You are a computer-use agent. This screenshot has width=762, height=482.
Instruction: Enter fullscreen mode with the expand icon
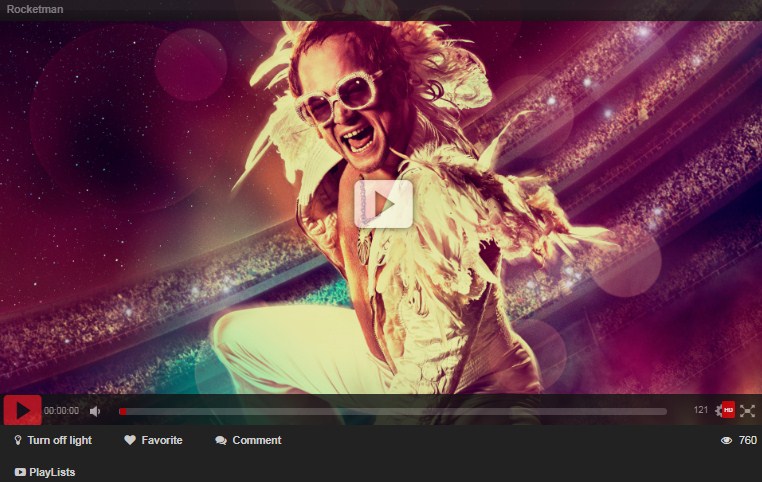(747, 411)
